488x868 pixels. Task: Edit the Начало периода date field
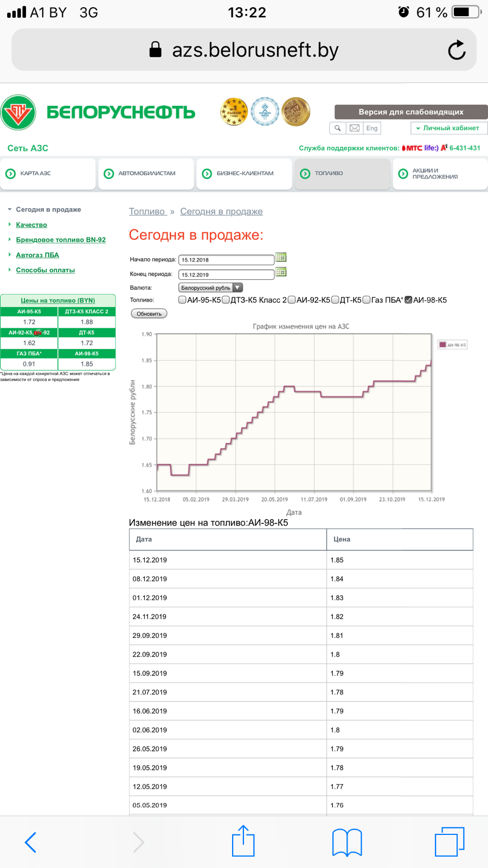[226, 260]
